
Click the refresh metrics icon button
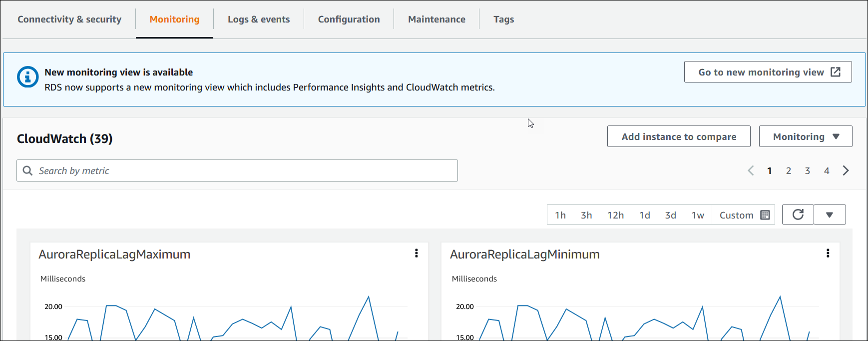798,214
